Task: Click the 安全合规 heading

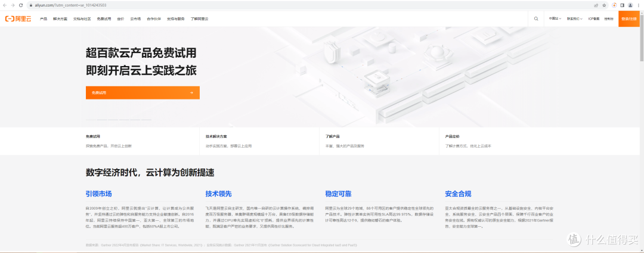Action: coord(458,193)
